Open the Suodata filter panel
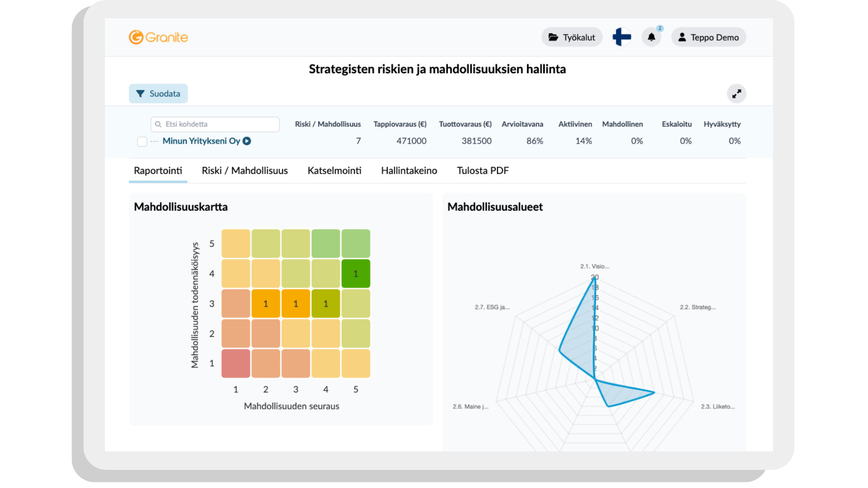Image resolution: width=868 pixels, height=488 pixels. 158,94
